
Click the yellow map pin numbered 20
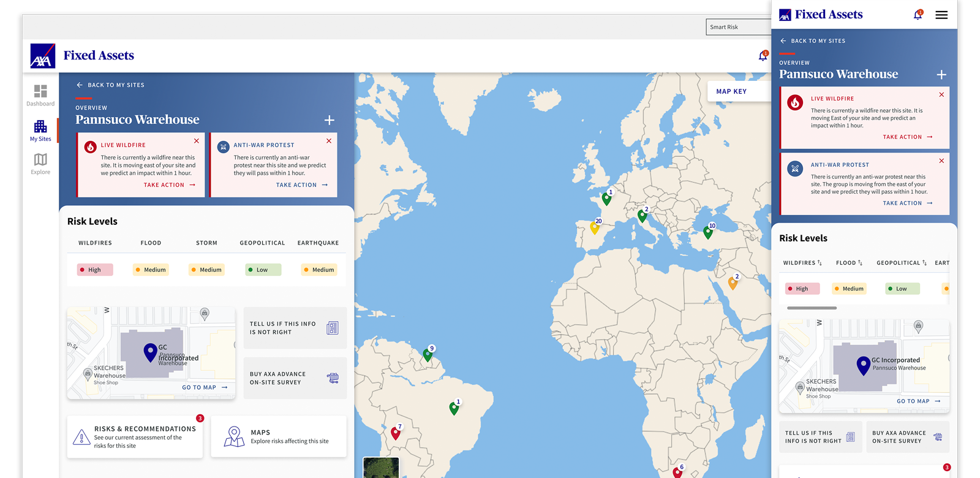594,228
